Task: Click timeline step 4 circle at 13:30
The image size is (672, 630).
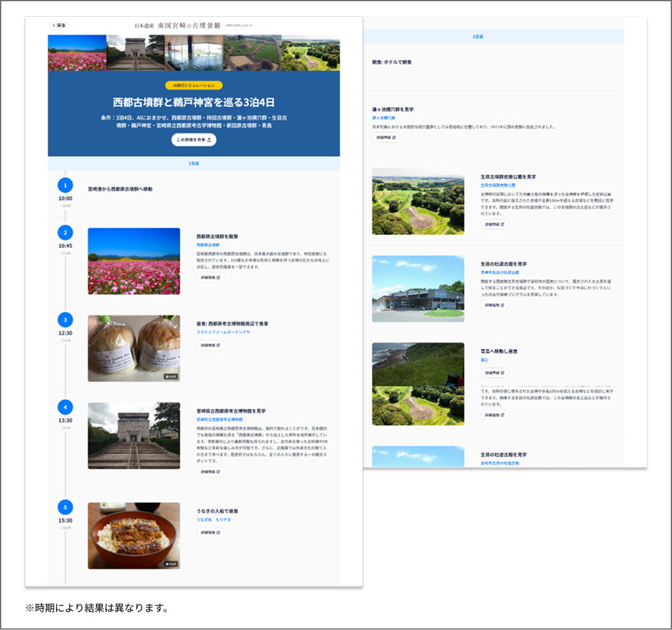Action: (65, 407)
